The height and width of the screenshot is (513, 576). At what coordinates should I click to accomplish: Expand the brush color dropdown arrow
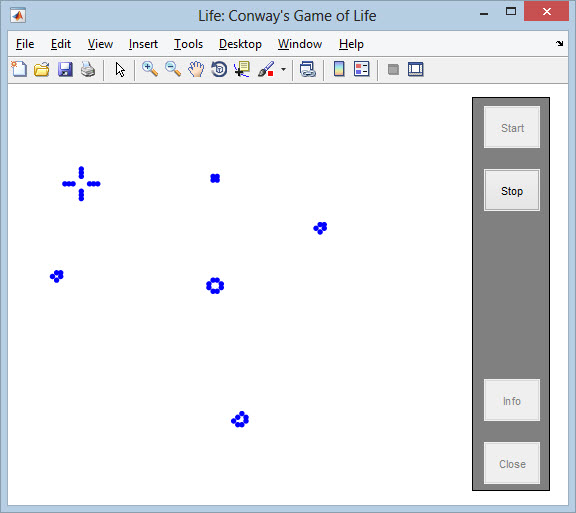[x=283, y=69]
